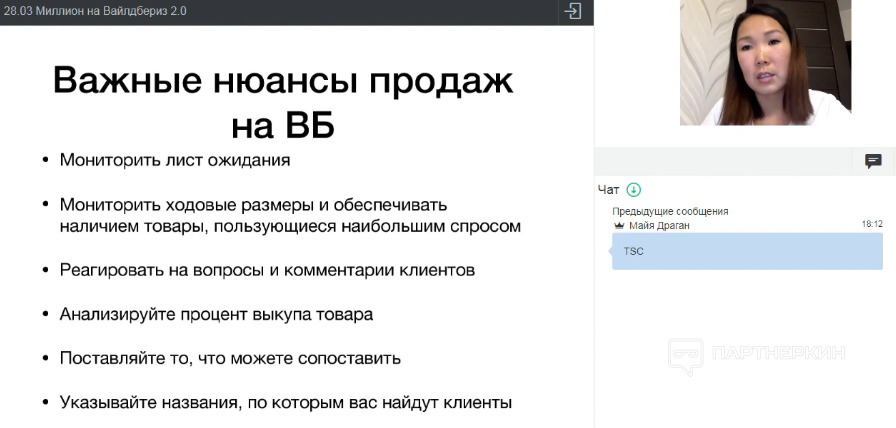
Task: Click the Чат panel label
Action: point(609,190)
